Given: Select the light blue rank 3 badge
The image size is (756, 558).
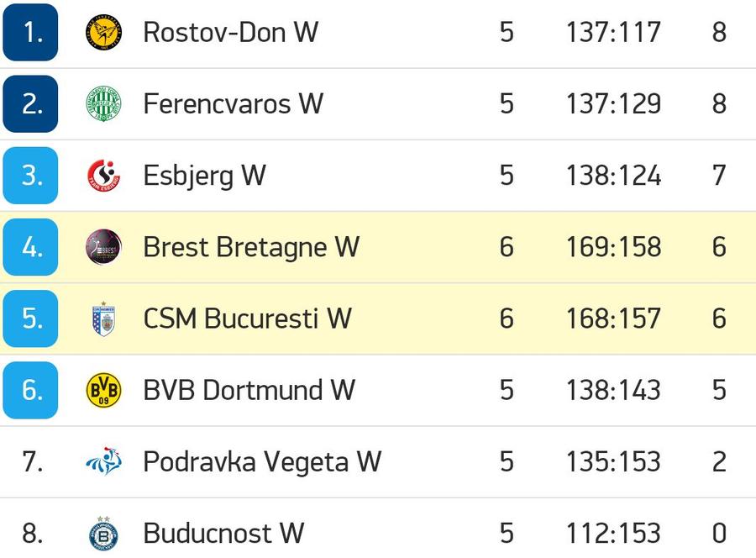Looking at the screenshot, I should tap(30, 176).
